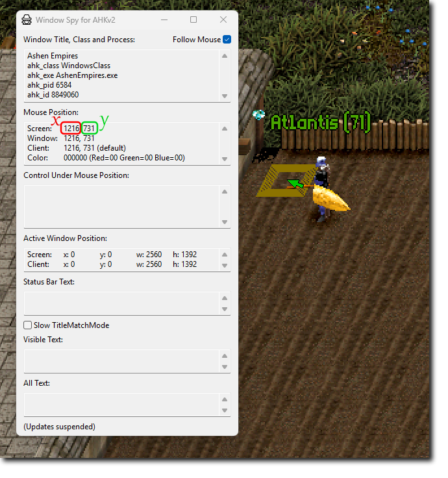Click up arrow in All Text box

point(225,399)
